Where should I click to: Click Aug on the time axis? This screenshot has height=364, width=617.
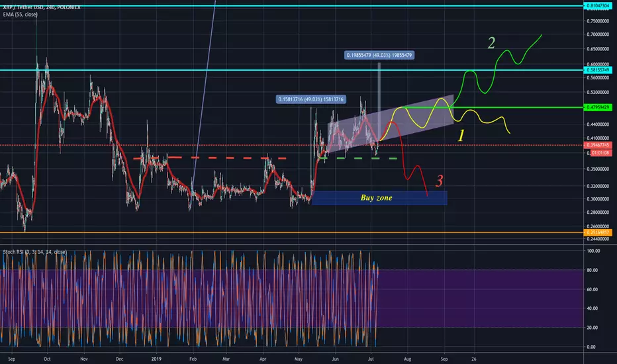[407, 359]
